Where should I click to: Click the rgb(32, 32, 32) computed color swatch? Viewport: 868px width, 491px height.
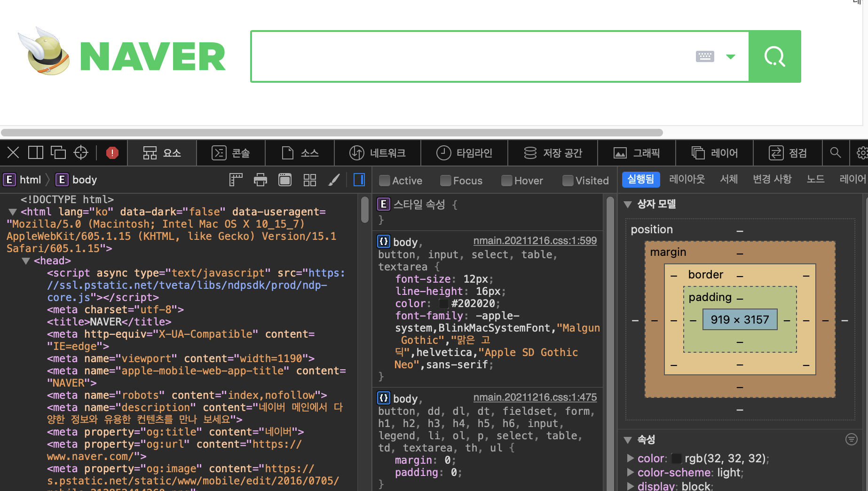677,458
